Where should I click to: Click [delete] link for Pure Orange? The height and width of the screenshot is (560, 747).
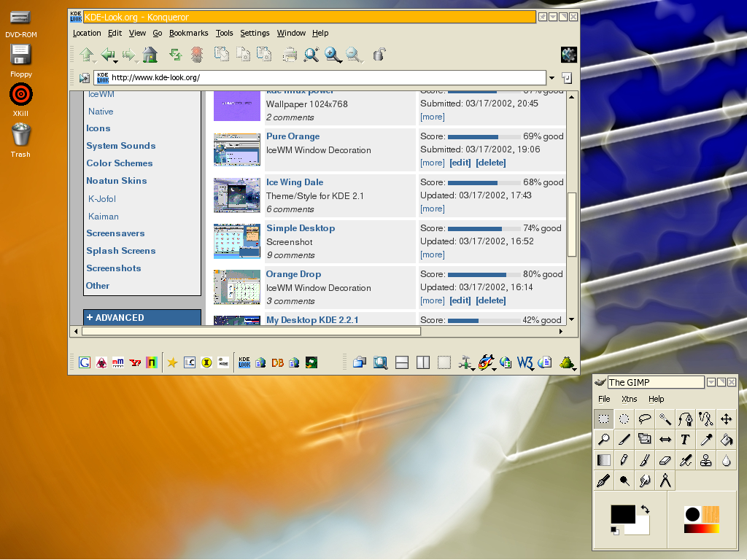491,163
